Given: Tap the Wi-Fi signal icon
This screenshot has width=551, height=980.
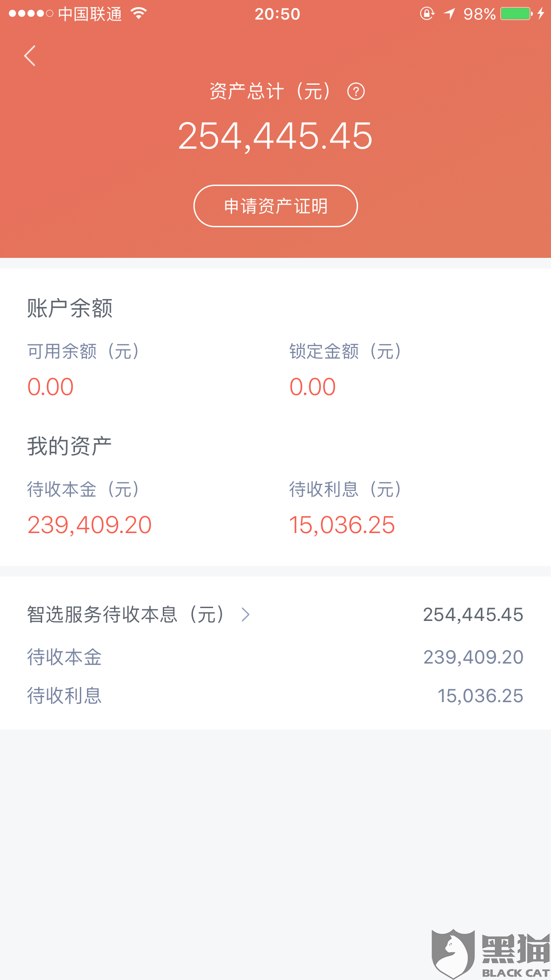Looking at the screenshot, I should (x=139, y=14).
